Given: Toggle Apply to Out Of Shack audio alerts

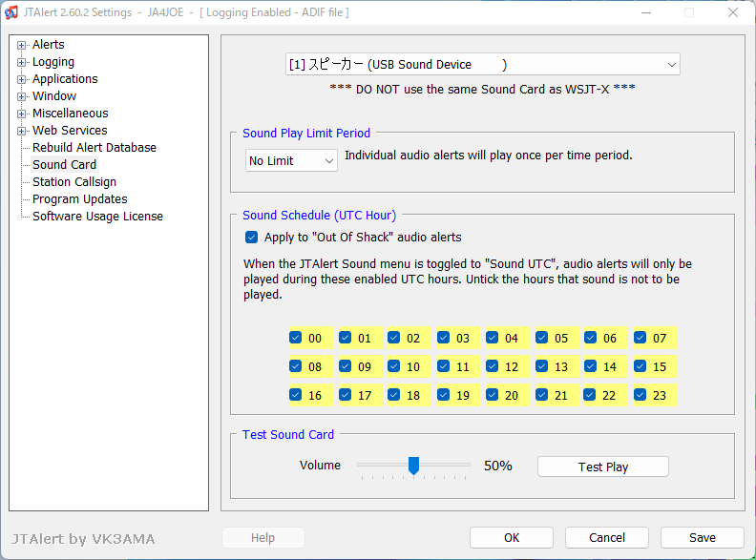Looking at the screenshot, I should point(251,238).
